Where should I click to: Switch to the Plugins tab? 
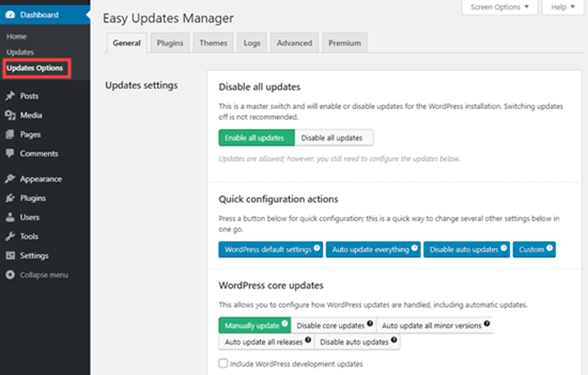(170, 42)
